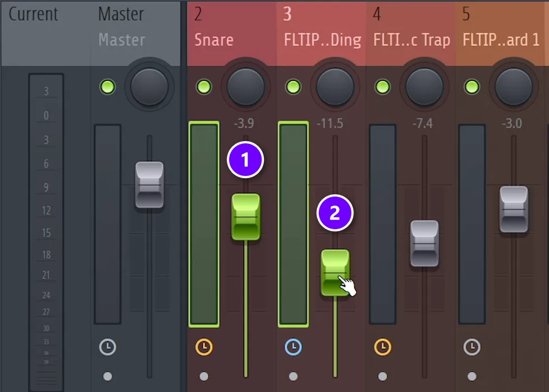The image size is (549, 392).
Task: Click the -3.9 volume readout on Snare
Action: pyautogui.click(x=244, y=124)
